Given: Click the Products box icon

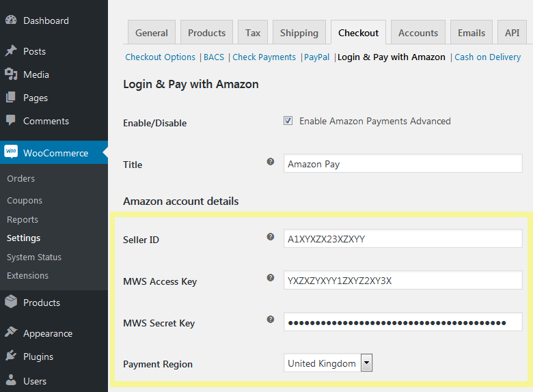Looking at the screenshot, I should point(11,303).
